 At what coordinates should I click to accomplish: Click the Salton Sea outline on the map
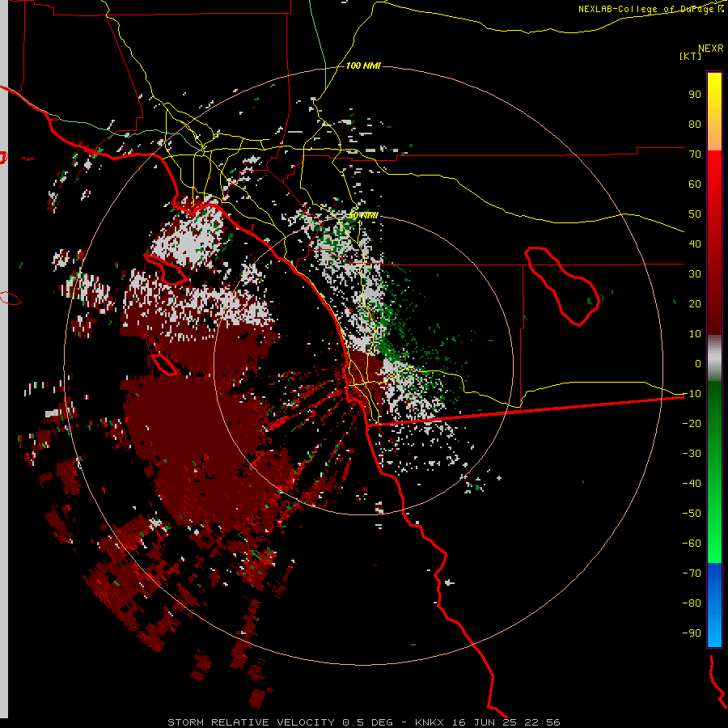coord(563,286)
